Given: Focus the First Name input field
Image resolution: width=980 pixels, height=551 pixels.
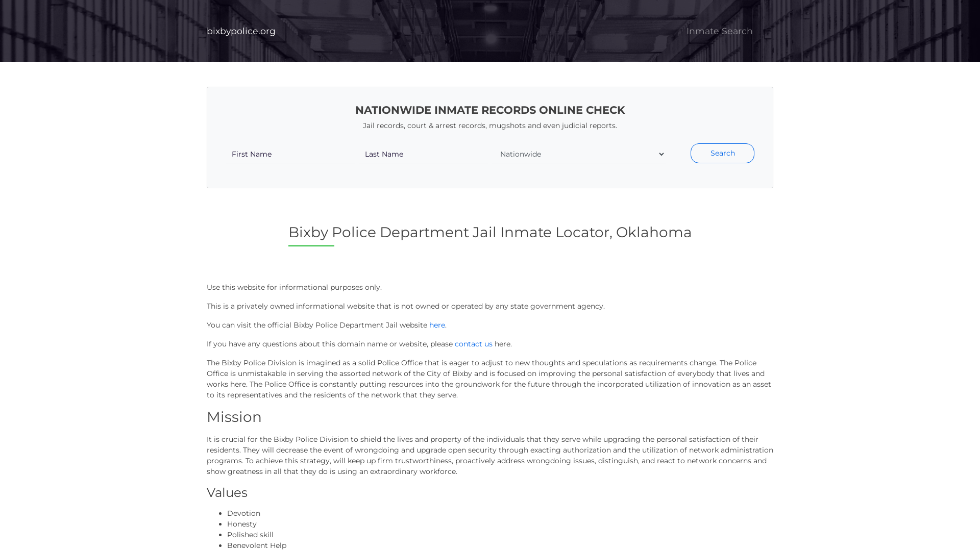Looking at the screenshot, I should [x=290, y=154].
